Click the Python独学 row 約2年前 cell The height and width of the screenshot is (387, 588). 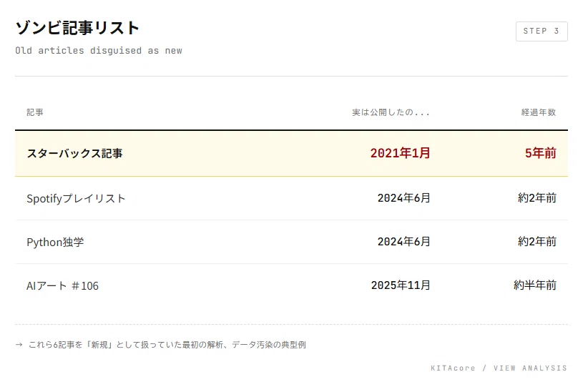(x=537, y=242)
